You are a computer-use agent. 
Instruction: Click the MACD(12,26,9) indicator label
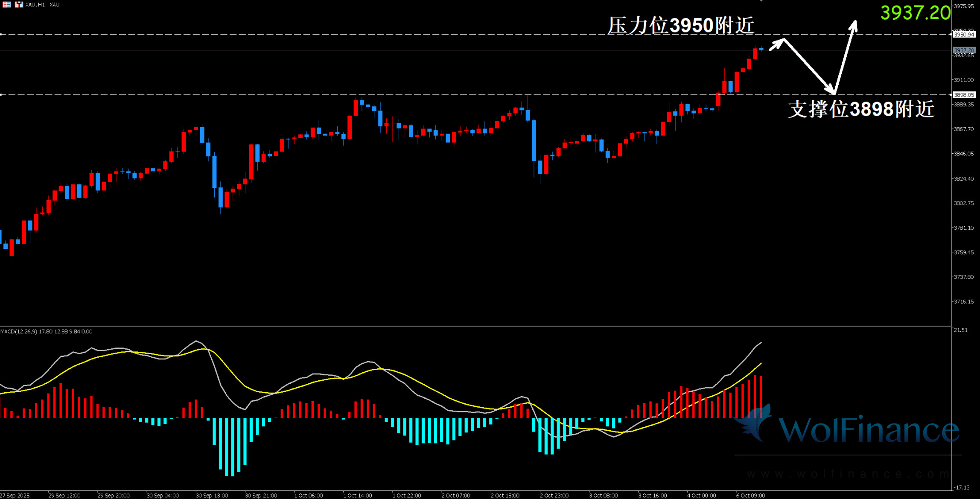click(x=19, y=332)
